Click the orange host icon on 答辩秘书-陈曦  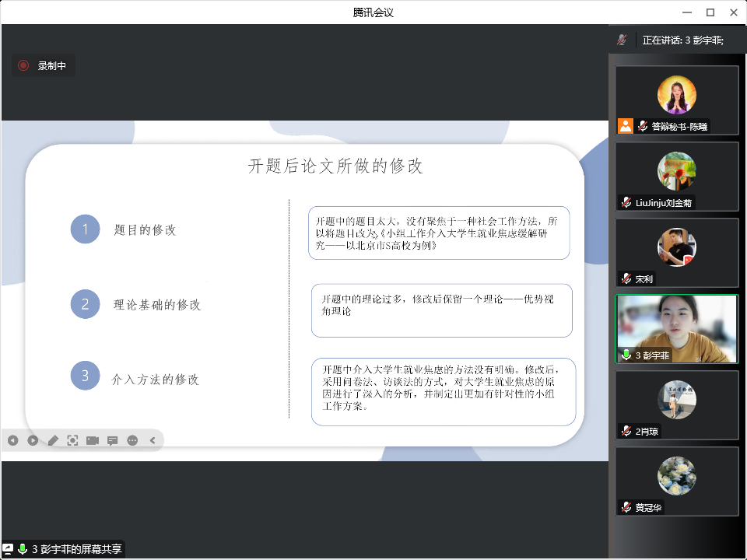[x=625, y=126]
